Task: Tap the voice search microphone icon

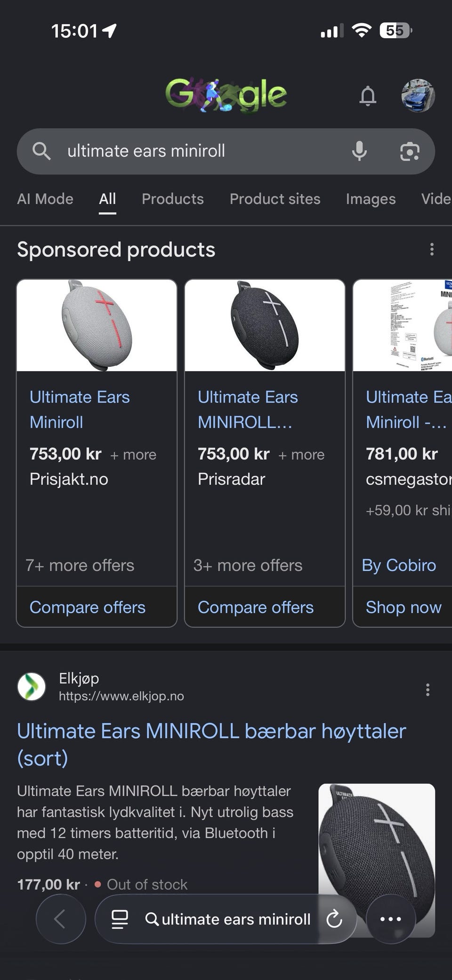Action: [359, 151]
